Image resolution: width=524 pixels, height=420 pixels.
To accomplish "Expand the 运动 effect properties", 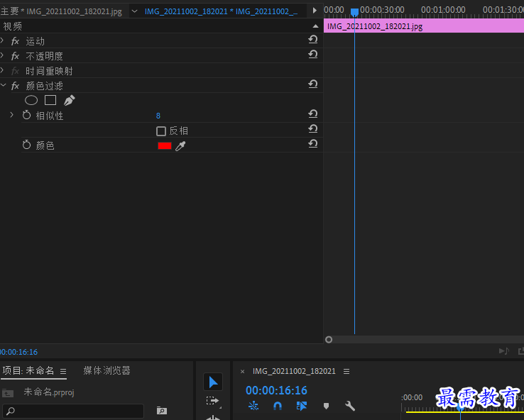I will 2,40.
